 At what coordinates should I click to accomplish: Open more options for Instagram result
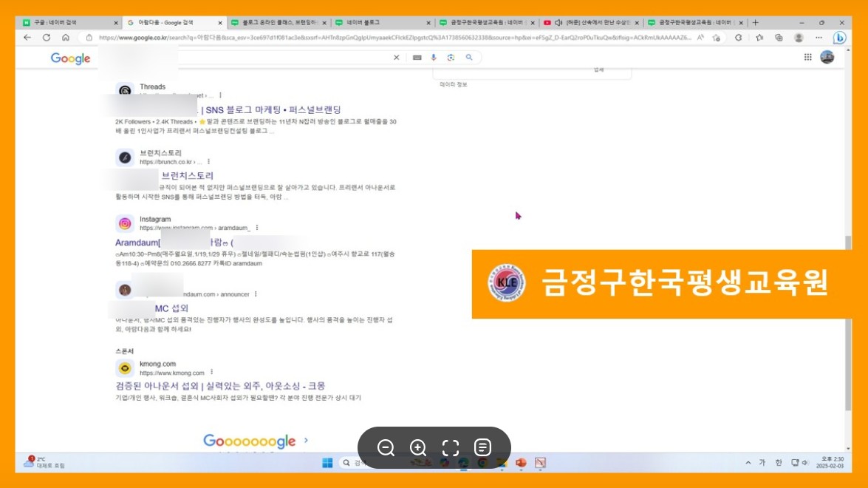click(257, 228)
